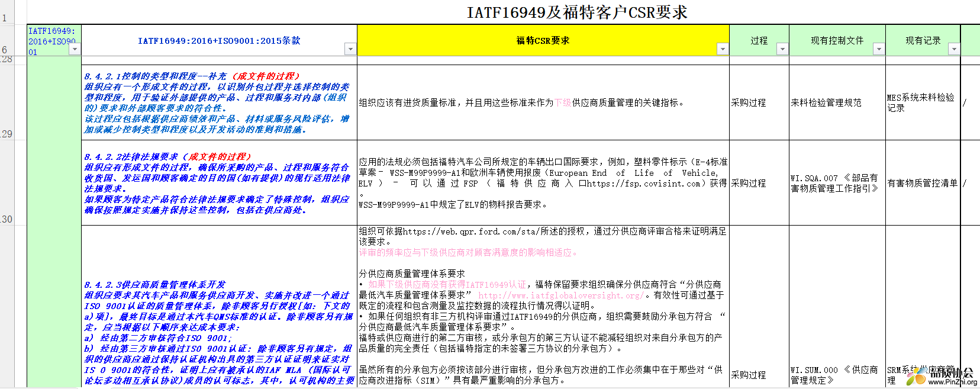980x389 pixels.
Task: Select the title cell IATF16949及福特客户CSR要求
Action: coord(577,12)
